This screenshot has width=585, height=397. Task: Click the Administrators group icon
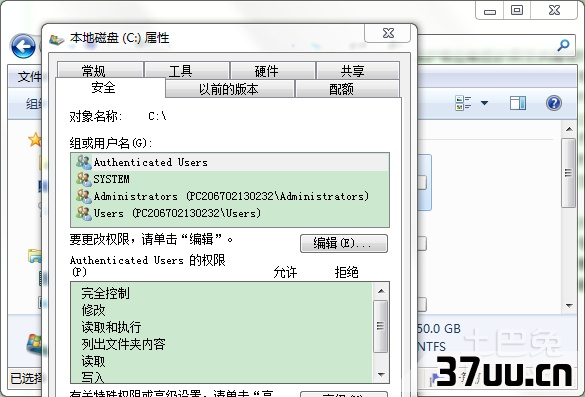coord(84,196)
